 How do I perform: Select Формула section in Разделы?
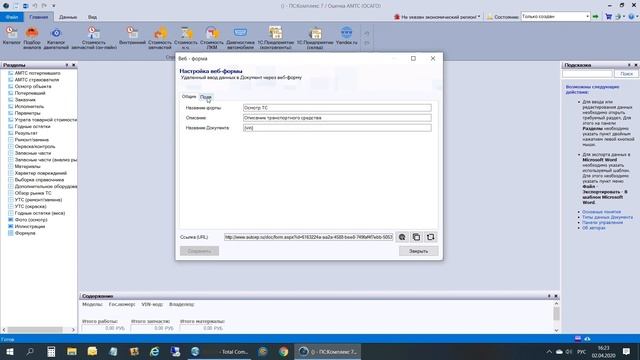pyautogui.click(x=25, y=233)
